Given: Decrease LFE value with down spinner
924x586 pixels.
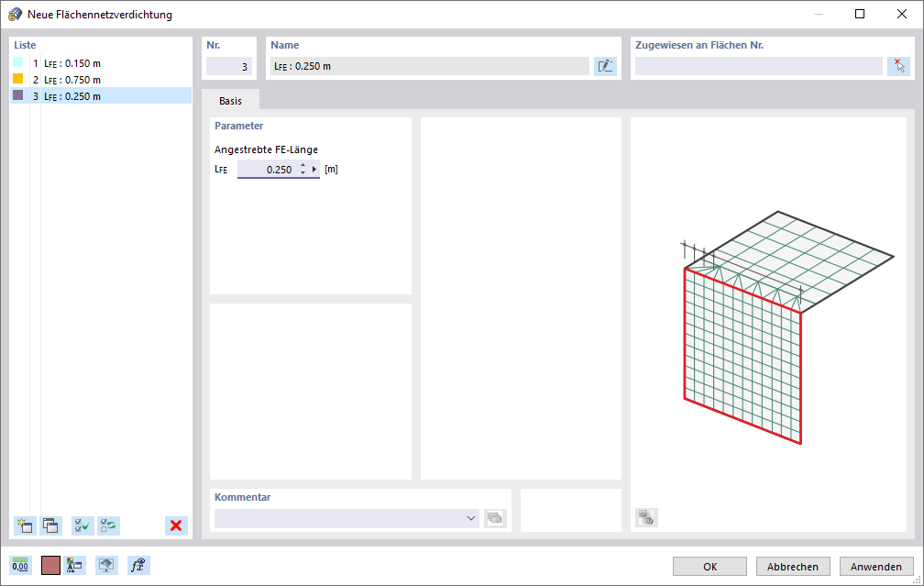Looking at the screenshot, I should click(x=302, y=172).
